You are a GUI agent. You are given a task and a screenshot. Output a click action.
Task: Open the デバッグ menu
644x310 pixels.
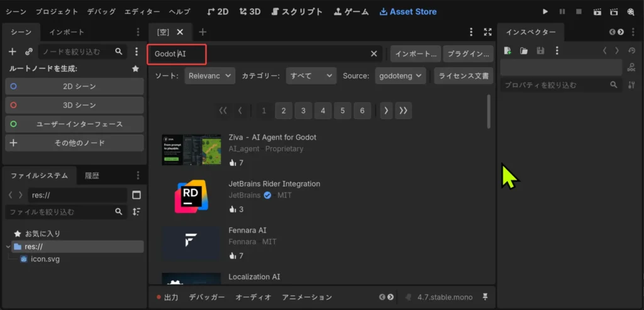click(x=101, y=12)
